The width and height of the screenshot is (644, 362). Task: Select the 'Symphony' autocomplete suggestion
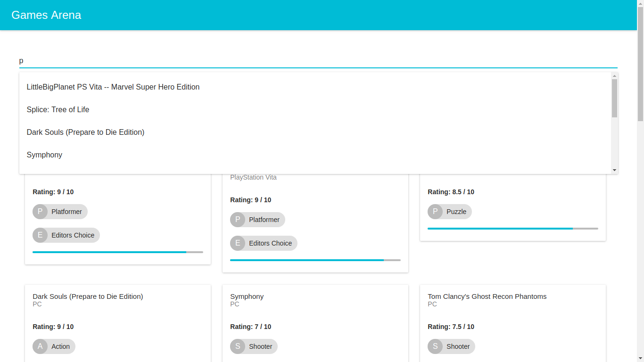tap(315, 155)
